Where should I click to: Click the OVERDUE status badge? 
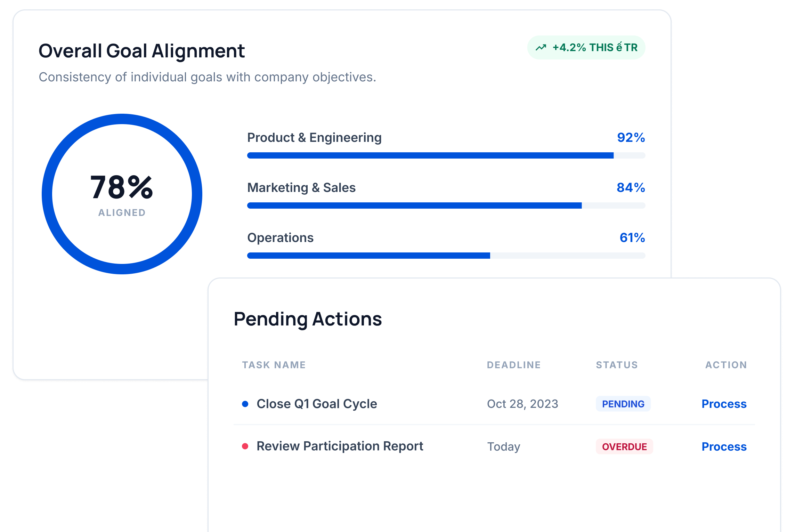624,446
